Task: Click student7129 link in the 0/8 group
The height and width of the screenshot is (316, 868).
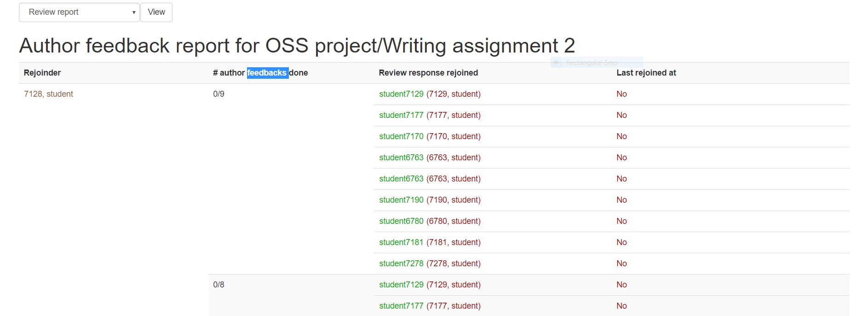Action: pyautogui.click(x=401, y=285)
